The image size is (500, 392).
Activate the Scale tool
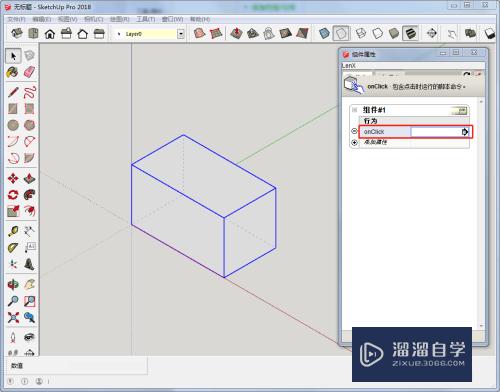(13, 211)
